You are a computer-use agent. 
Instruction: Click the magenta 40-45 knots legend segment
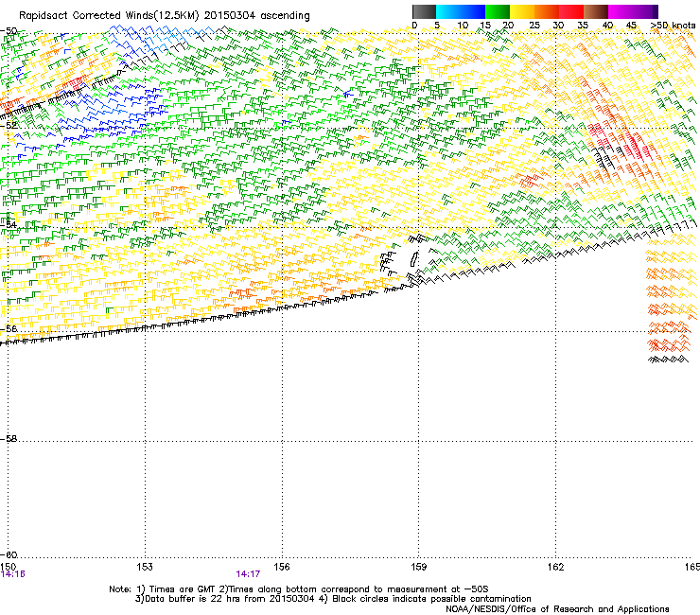[x=621, y=11]
